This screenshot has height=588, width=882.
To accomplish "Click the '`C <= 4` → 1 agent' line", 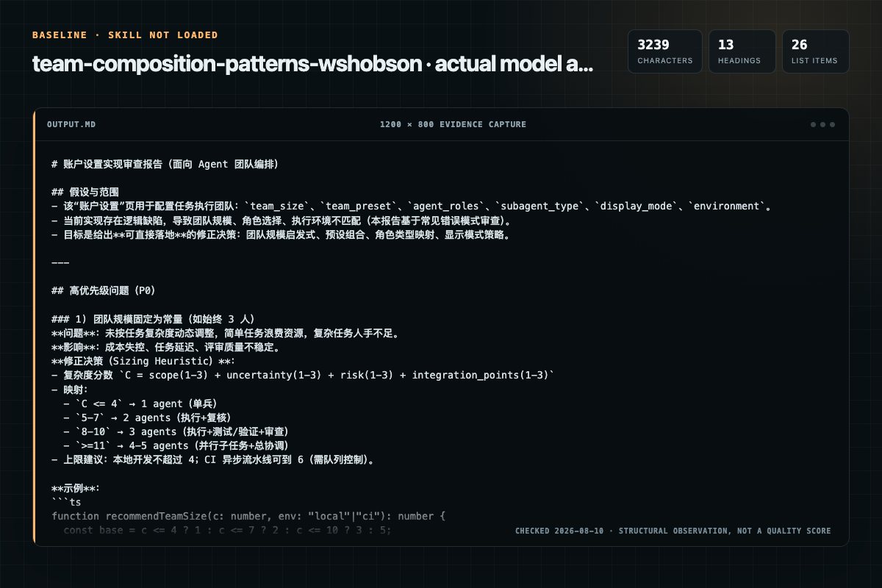I will 140,404.
